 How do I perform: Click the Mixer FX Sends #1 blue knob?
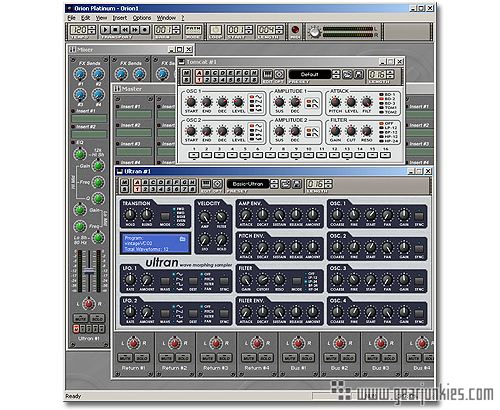click(80, 74)
